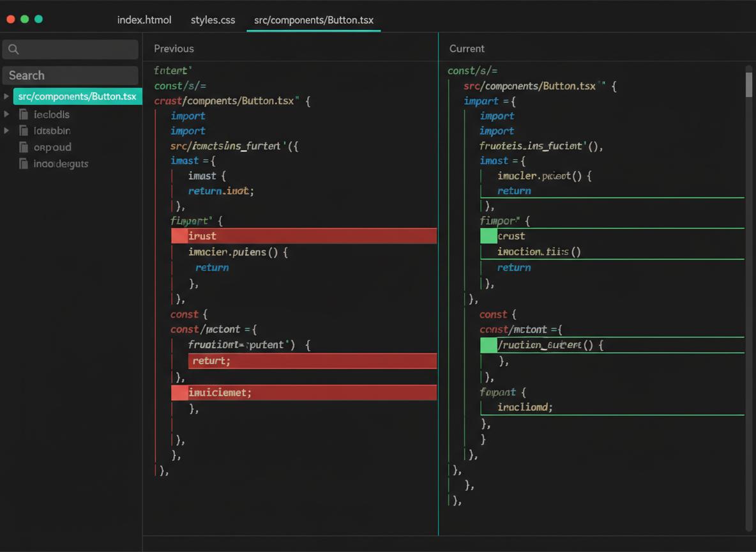The width and height of the screenshot is (756, 552).
Task: Focus the sidebar search input field
Action: 70,49
